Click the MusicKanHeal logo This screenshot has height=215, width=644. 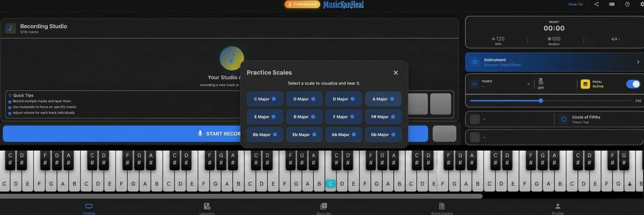tap(343, 5)
